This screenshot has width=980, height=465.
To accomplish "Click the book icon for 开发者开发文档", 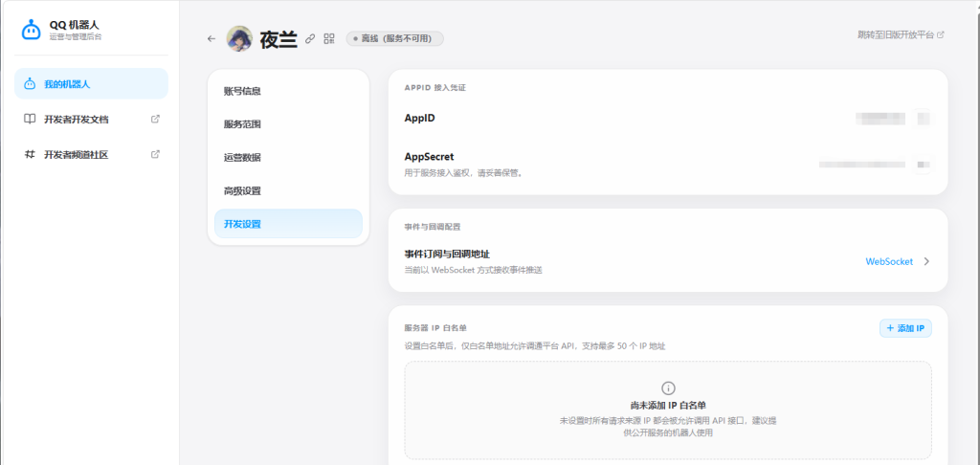I will (30, 119).
